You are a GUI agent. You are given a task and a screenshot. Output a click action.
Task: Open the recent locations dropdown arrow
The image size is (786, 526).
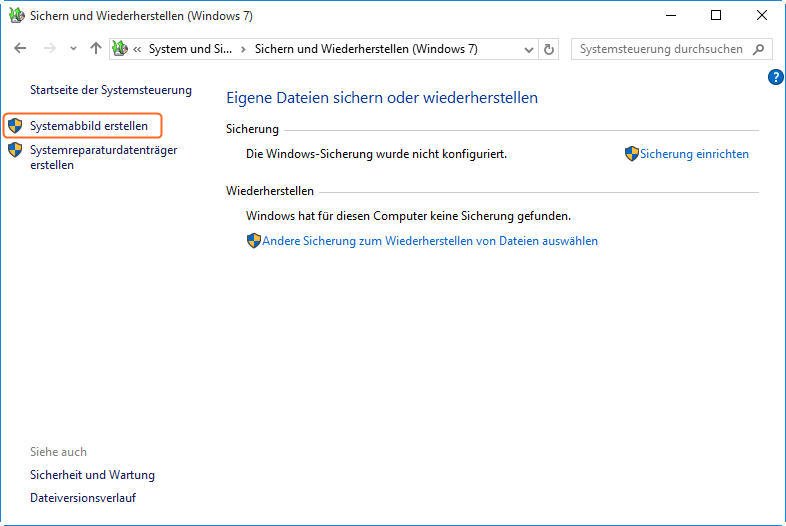tap(73, 49)
